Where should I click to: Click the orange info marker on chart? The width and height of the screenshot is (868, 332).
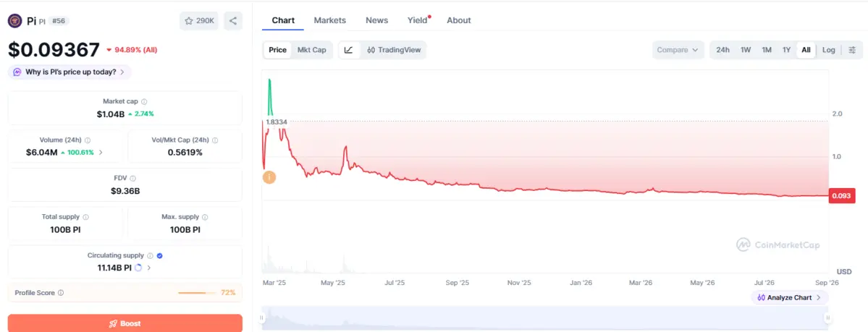[x=269, y=177]
